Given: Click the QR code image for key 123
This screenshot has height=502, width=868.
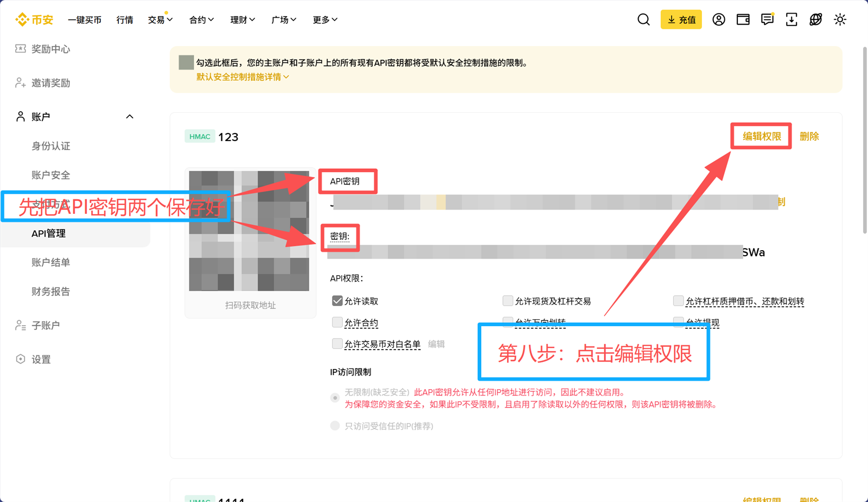Looking at the screenshot, I should pos(249,231).
